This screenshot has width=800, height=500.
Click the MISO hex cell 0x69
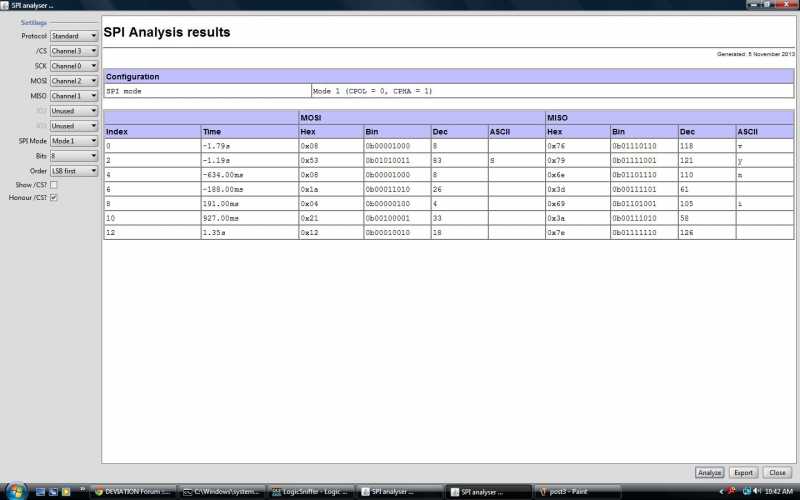[578, 204]
